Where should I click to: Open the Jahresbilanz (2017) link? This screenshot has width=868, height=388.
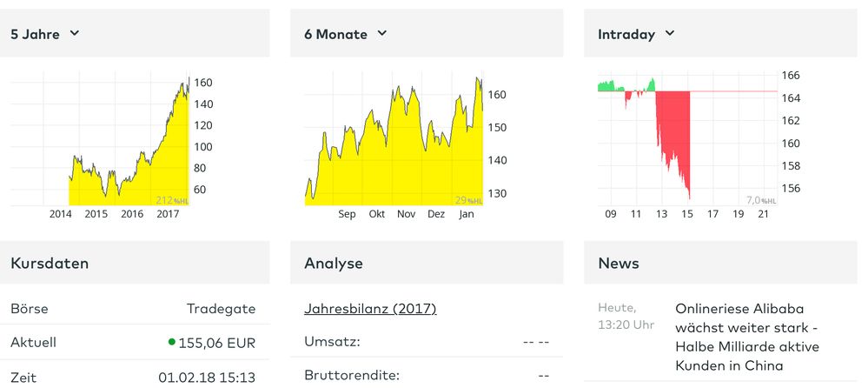tap(370, 309)
